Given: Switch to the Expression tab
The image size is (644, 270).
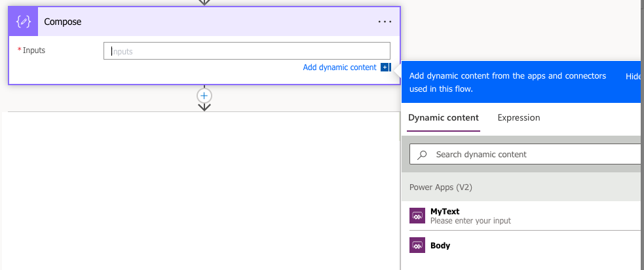Looking at the screenshot, I should [x=519, y=118].
